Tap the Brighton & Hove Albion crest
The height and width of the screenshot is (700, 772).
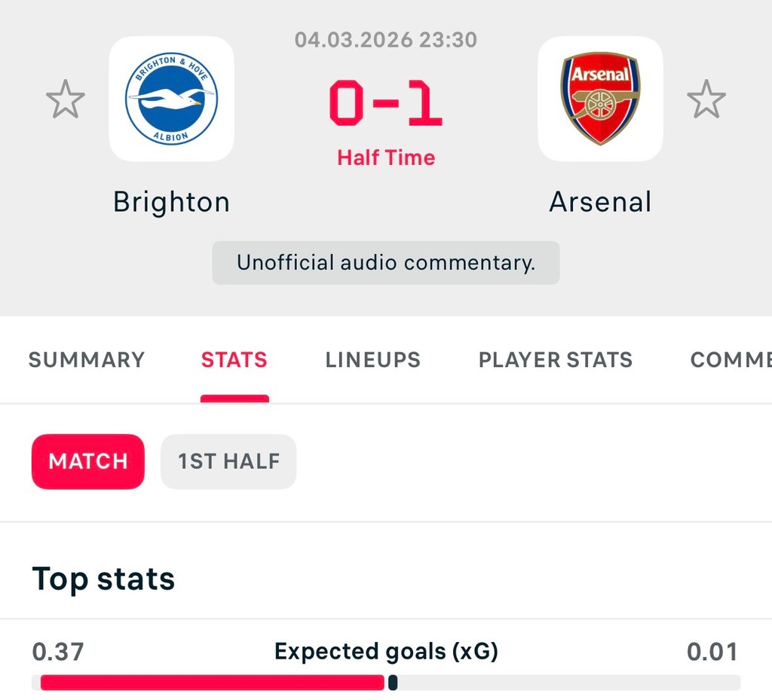click(172, 99)
